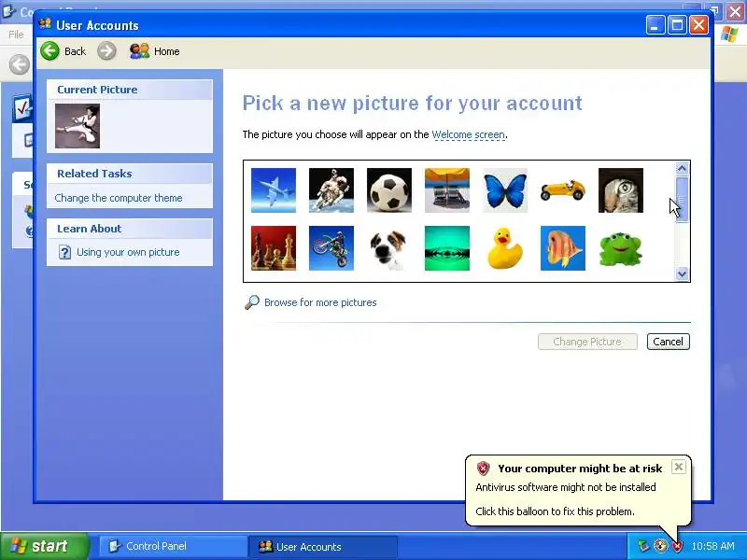
Task: Close the security warning balloon
Action: pos(679,467)
